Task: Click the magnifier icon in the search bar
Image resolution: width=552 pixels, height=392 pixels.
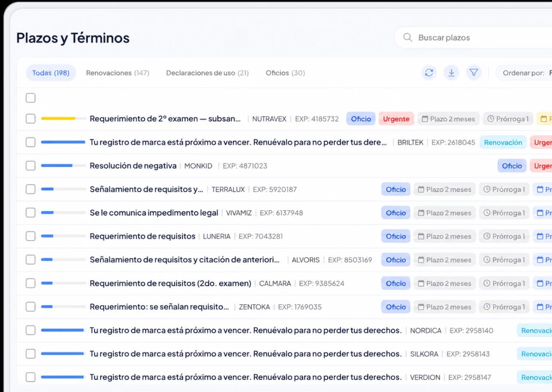Action: click(x=408, y=37)
